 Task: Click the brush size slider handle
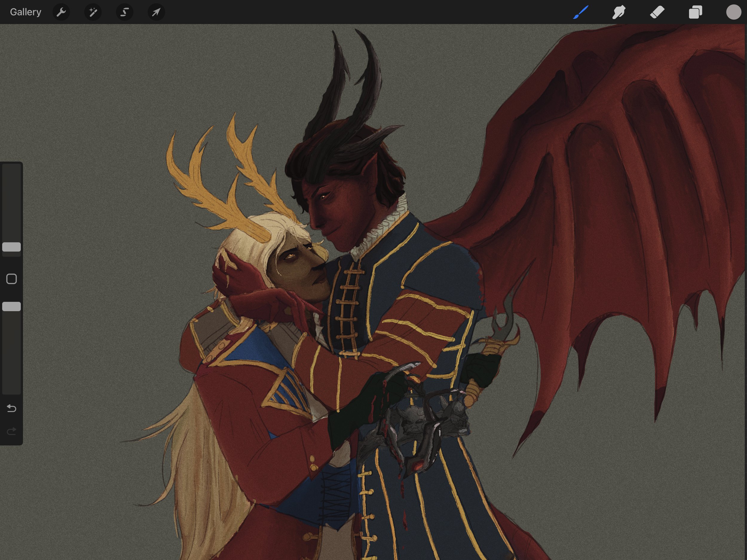[11, 247]
